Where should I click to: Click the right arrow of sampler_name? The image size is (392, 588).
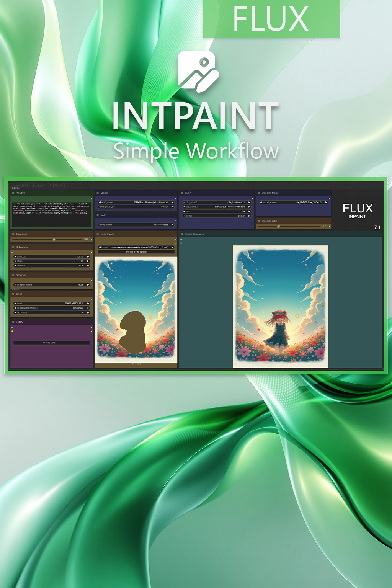click(88, 285)
